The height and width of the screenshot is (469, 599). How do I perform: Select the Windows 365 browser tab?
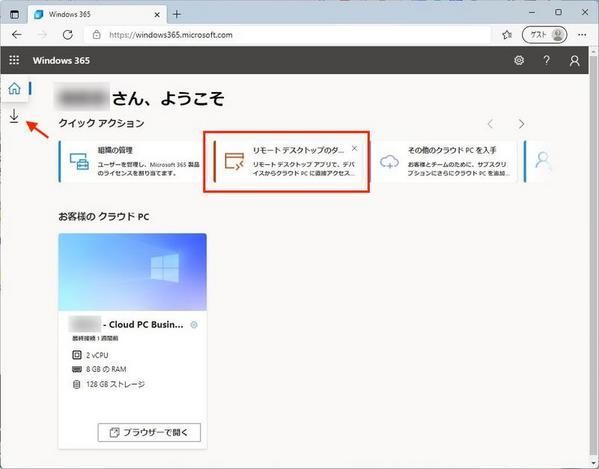[x=97, y=15]
